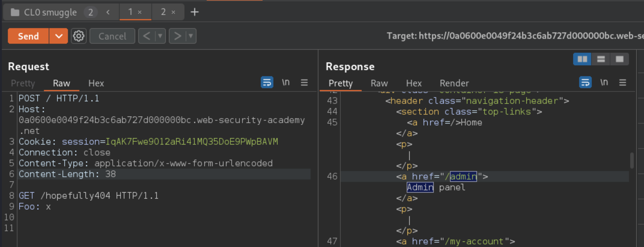Open the forward history dropdown arrow
This screenshot has width=644, height=247.
coord(191,36)
